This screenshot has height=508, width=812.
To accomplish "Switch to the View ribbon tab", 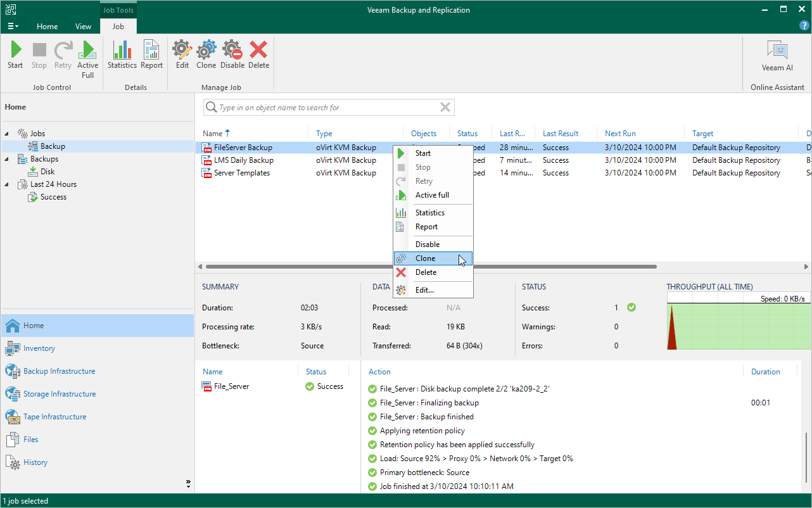I will coord(84,27).
